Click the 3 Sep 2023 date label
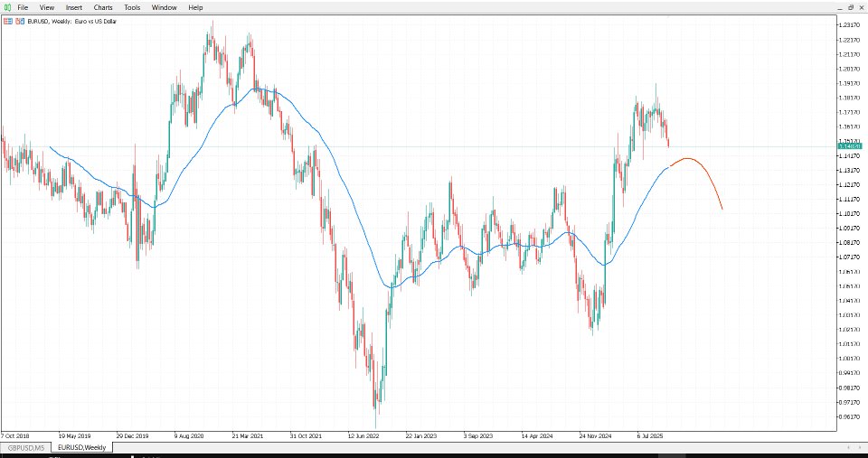 pyautogui.click(x=479, y=435)
